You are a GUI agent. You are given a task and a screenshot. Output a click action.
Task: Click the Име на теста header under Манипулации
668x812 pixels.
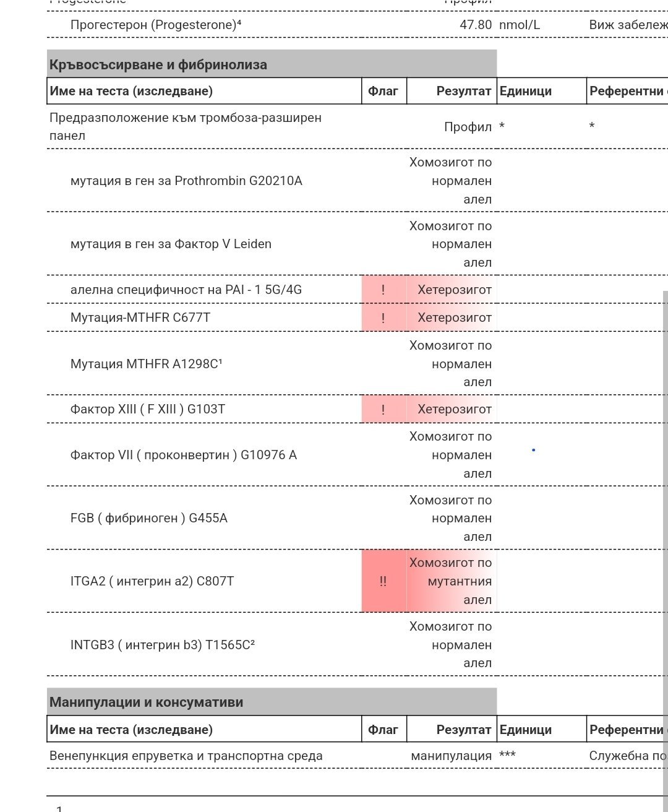pos(131,730)
